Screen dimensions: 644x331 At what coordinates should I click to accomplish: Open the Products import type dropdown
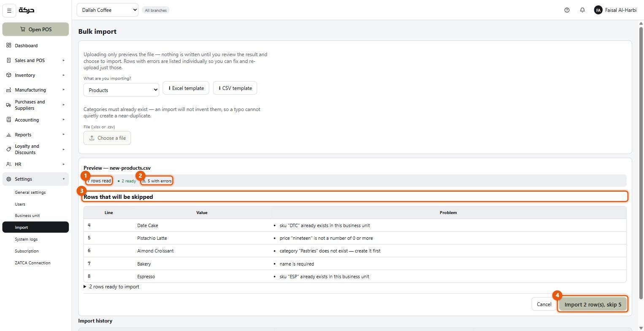click(x=121, y=90)
